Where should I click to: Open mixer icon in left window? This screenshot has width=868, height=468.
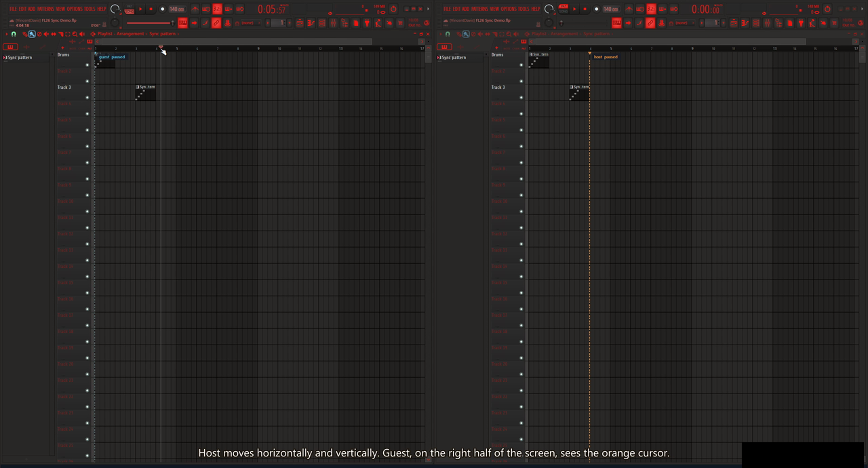tap(333, 23)
